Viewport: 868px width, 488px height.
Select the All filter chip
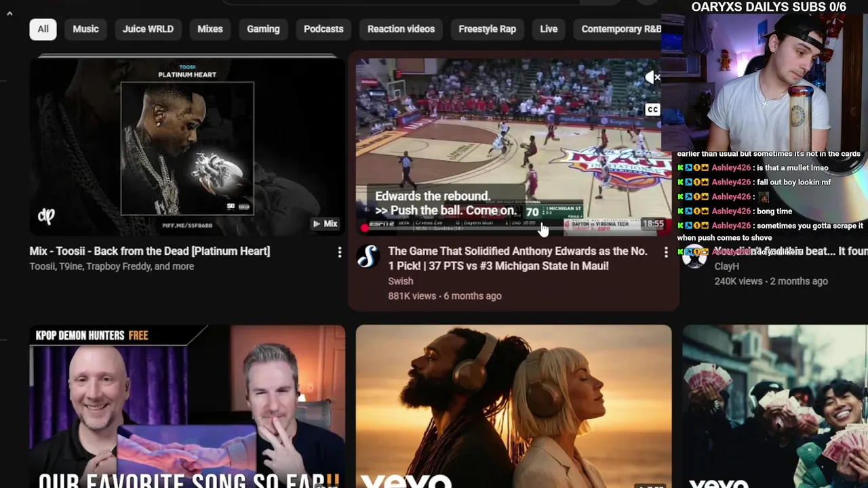coord(43,29)
